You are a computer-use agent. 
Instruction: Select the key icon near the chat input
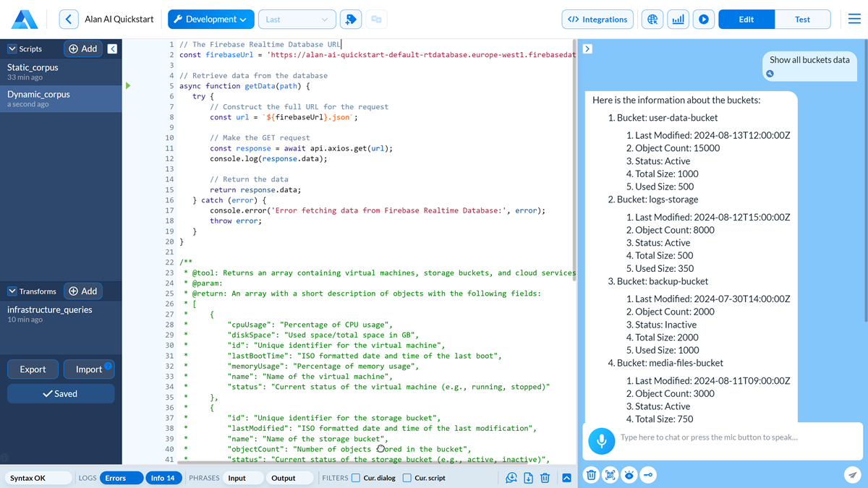click(647, 475)
